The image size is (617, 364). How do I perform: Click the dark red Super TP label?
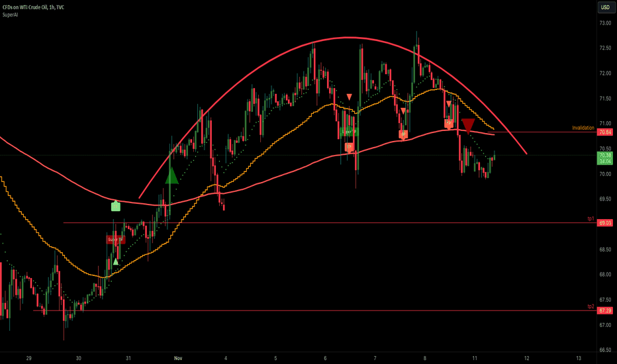click(x=116, y=240)
